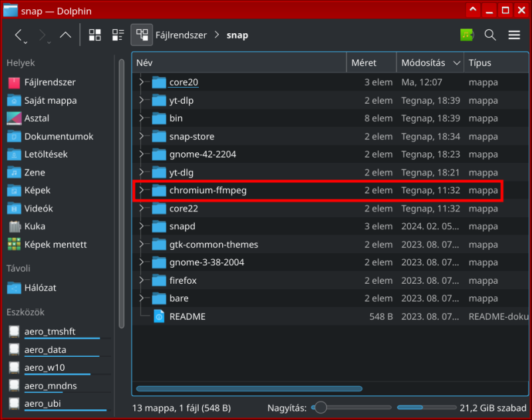532x420 pixels.
Task: Click 13 mappa, 1 fájl status text
Action: click(x=182, y=408)
